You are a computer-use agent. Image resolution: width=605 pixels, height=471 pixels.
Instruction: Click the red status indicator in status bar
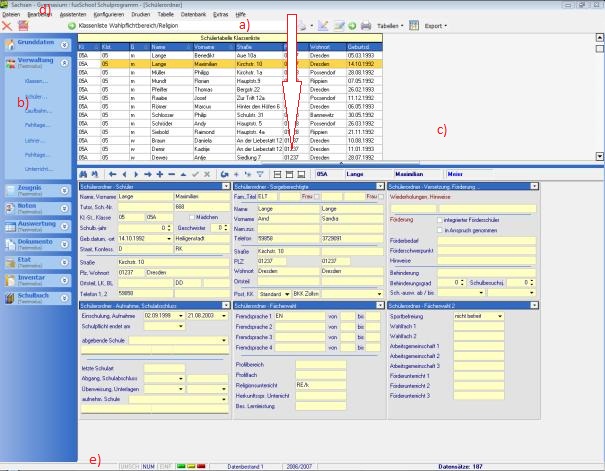pos(201,466)
